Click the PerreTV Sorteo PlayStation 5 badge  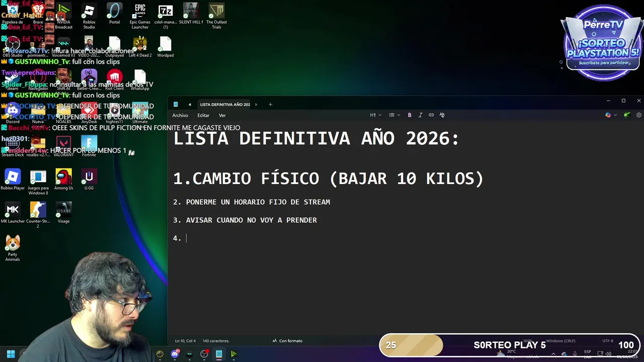point(603,43)
